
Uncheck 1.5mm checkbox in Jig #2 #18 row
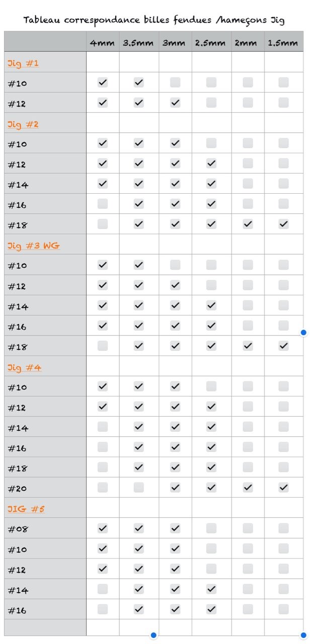pyautogui.click(x=284, y=224)
